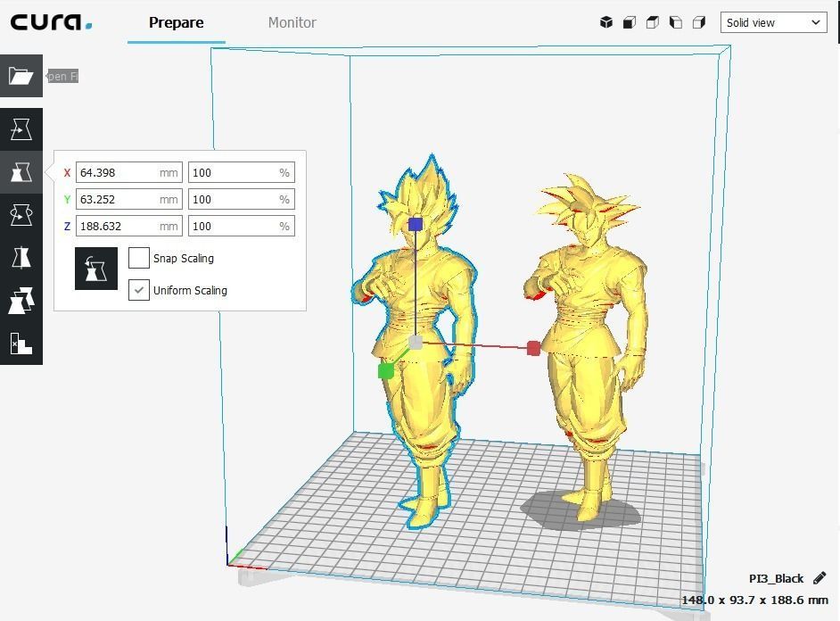Disable Uniform Scaling checkbox

pyautogui.click(x=139, y=290)
